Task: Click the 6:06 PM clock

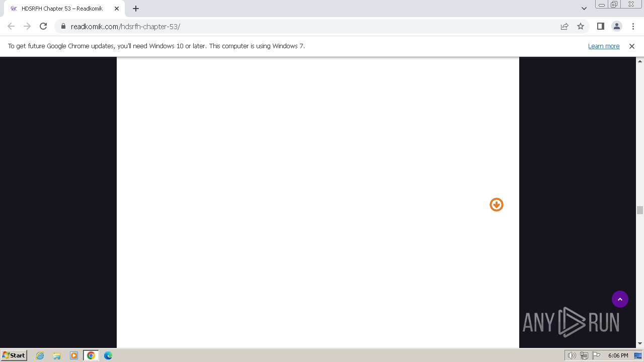Action: point(618,355)
